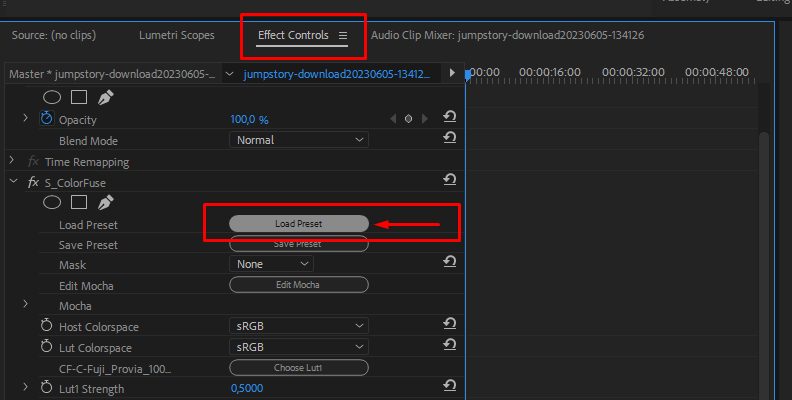Viewport: 792px width, 400px height.
Task: Open the Host Colorspace sRGB dropdown
Action: [299, 326]
